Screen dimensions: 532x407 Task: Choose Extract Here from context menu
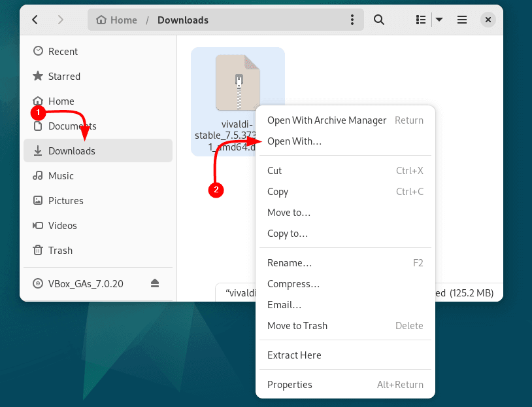coord(294,355)
